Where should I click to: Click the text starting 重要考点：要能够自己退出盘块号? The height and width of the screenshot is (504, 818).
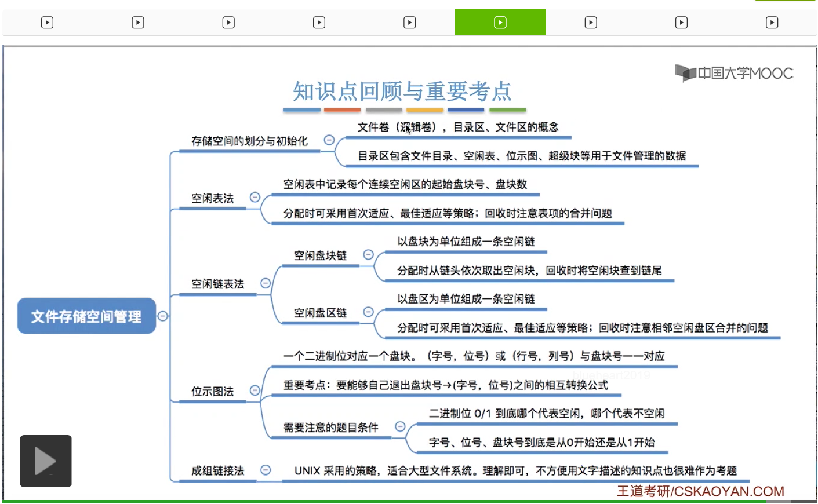point(446,385)
